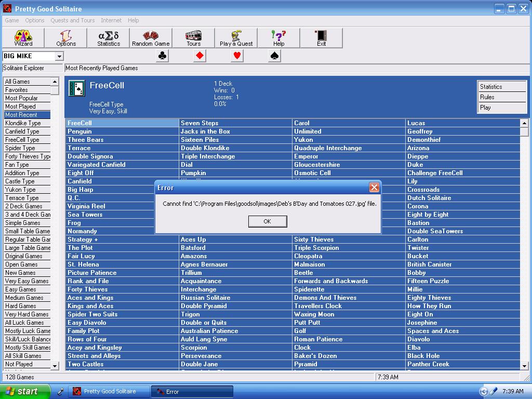Open the Statistics toolbar icon

click(109, 37)
